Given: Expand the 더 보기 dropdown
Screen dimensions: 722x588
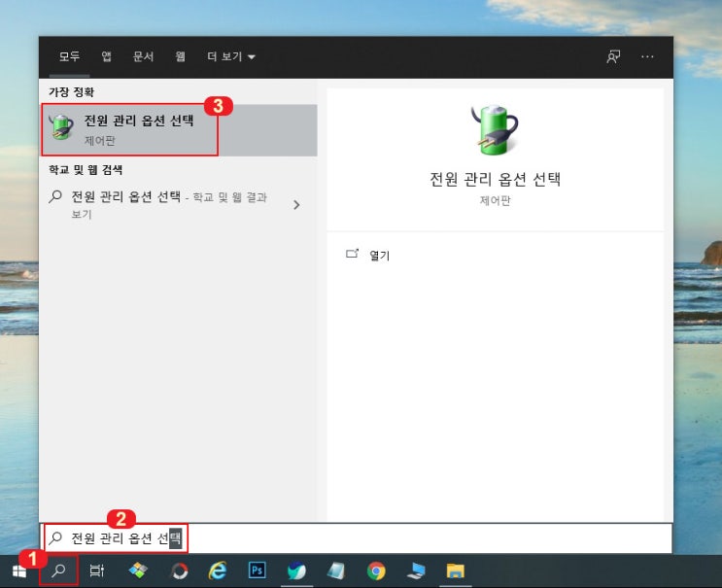Looking at the screenshot, I should click(230, 56).
